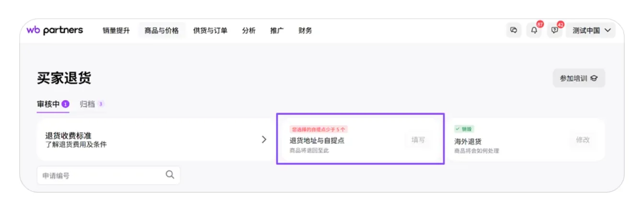Viewport: 644px width, 211px height.
Task: Click the search magnifier icon
Action: (x=170, y=175)
